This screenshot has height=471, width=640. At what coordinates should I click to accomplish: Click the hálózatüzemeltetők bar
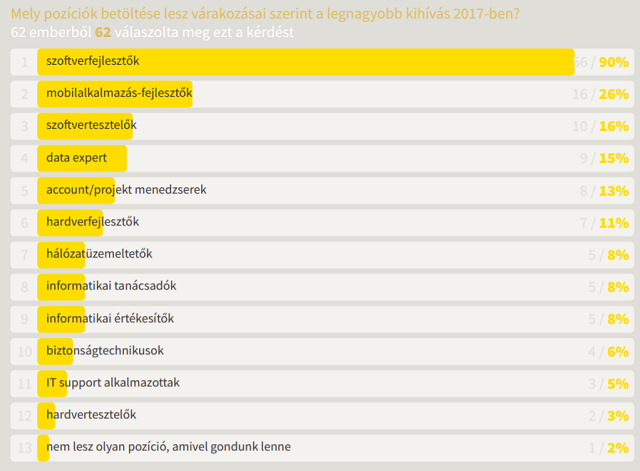click(61, 255)
